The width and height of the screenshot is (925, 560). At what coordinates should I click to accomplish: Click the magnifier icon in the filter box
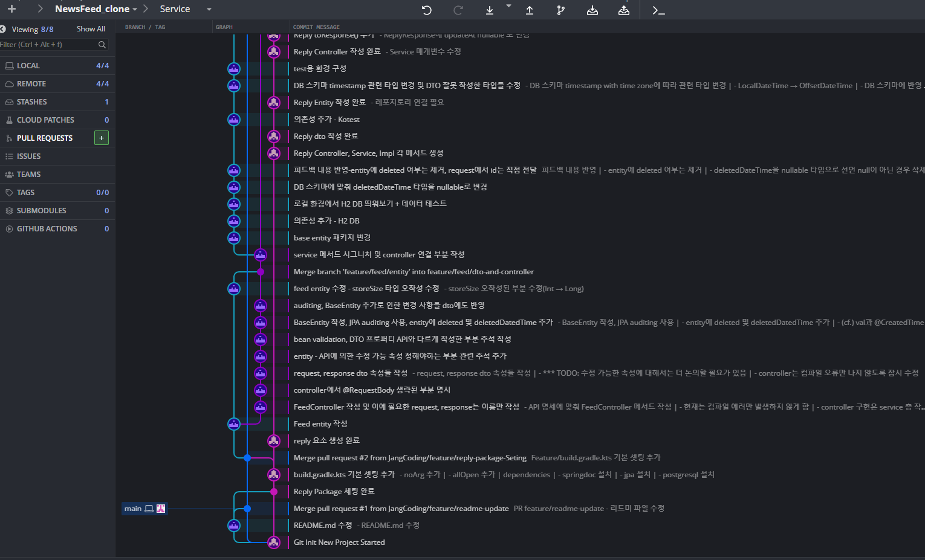click(x=102, y=45)
